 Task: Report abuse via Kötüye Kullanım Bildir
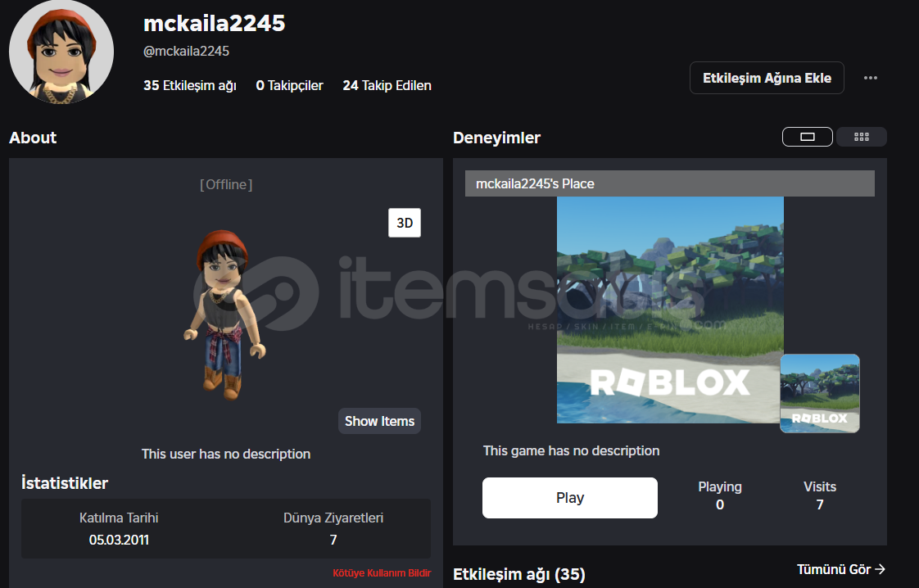tap(382, 573)
